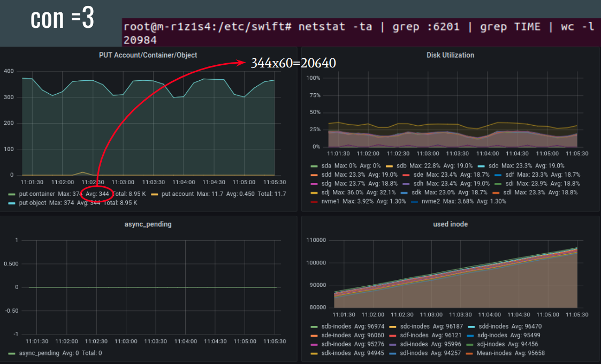The width and height of the screenshot is (601, 364).
Task: Show only the sdj disk legend entry
Action: (x=326, y=192)
